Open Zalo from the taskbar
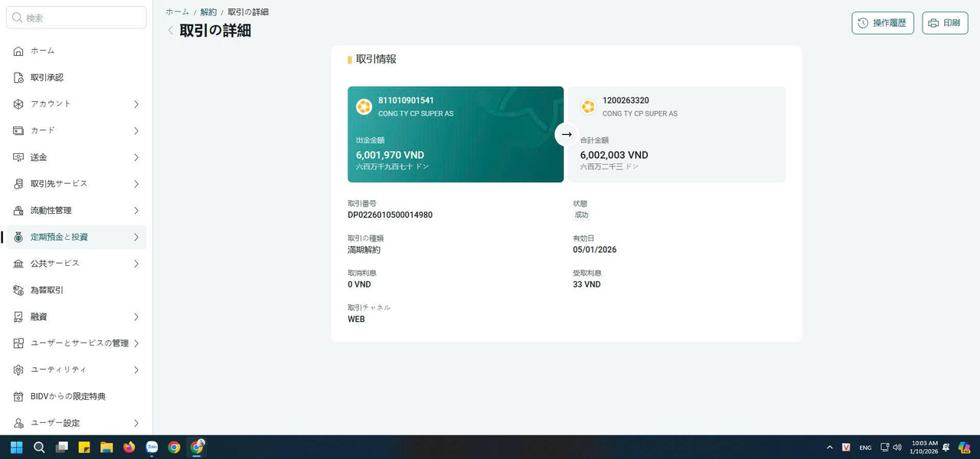Screen dimensions: 980x459 click(x=152, y=448)
